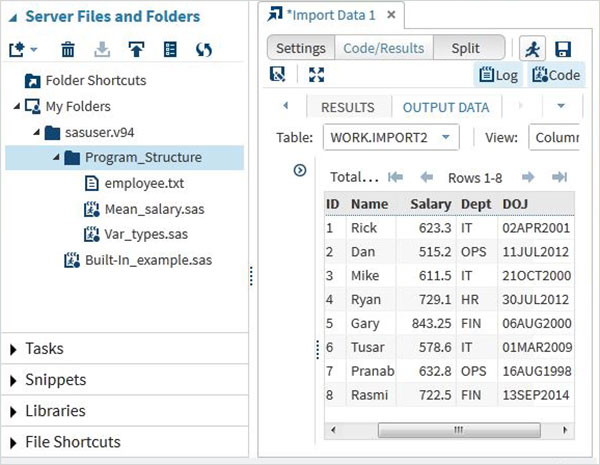The height and width of the screenshot is (465, 600).
Task: Click the maximize view icon
Action: point(317,75)
